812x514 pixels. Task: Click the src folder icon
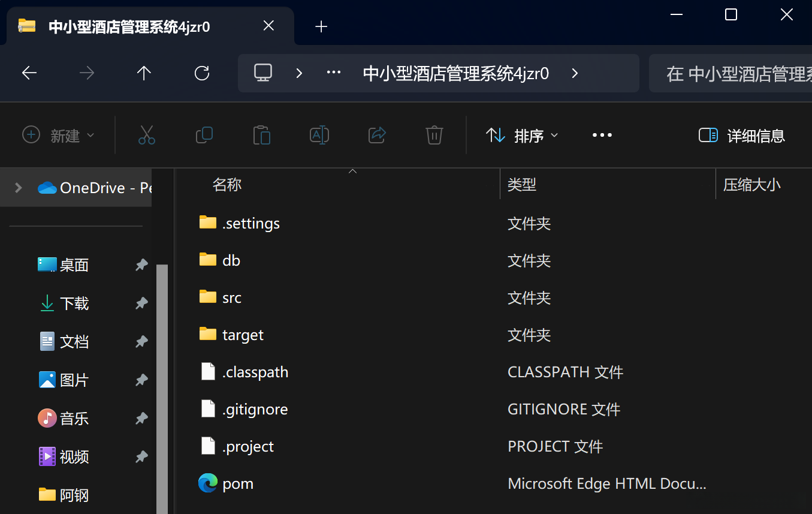tap(207, 297)
